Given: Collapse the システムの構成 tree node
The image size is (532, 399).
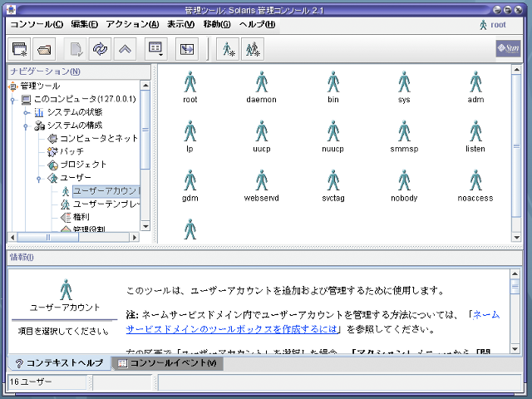Looking at the screenshot, I should pos(26,126).
